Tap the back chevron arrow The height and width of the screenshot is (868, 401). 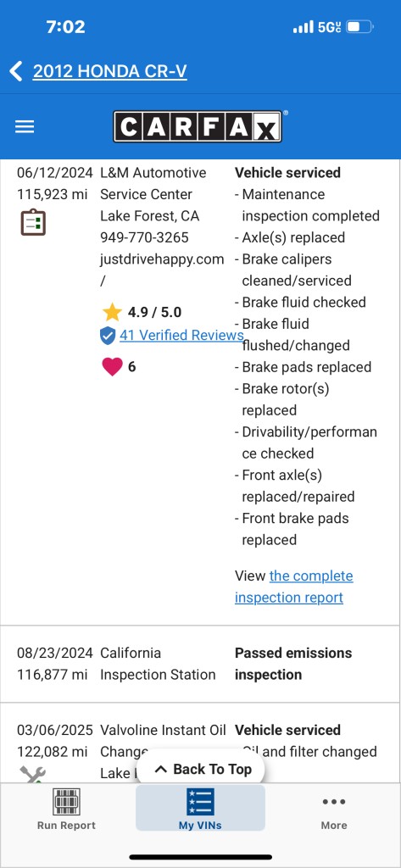pyautogui.click(x=16, y=71)
